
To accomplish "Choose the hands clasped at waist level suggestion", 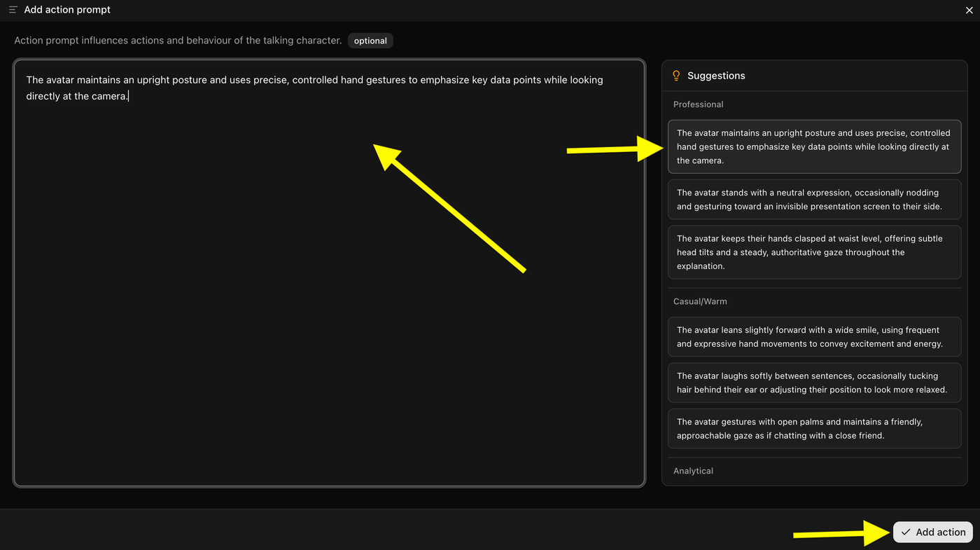I will (x=814, y=252).
